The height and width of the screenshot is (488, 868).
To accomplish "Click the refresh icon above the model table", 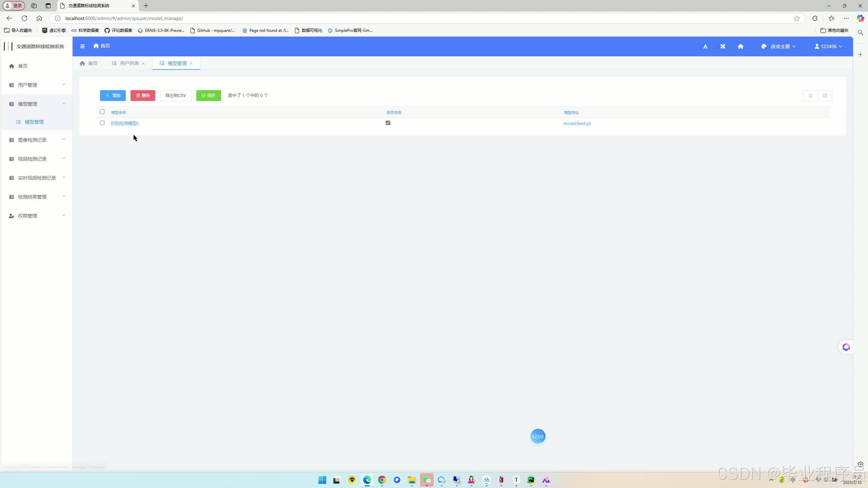I will click(810, 96).
